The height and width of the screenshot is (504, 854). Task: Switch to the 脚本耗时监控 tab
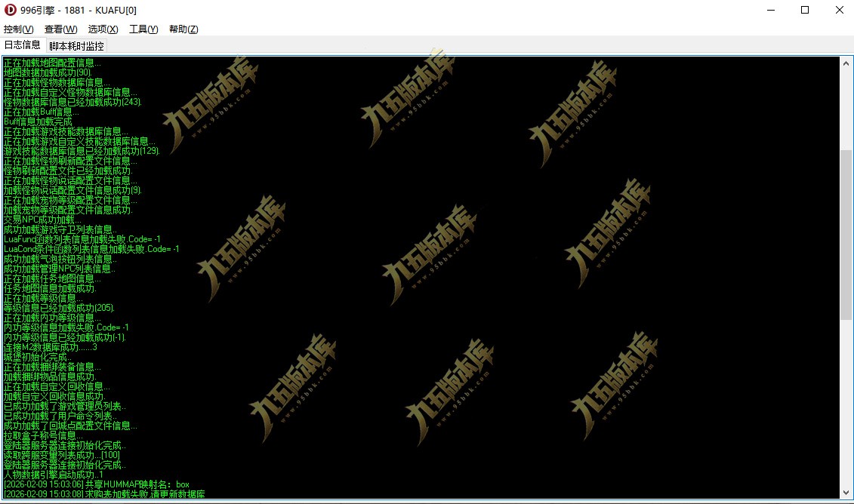pos(76,46)
